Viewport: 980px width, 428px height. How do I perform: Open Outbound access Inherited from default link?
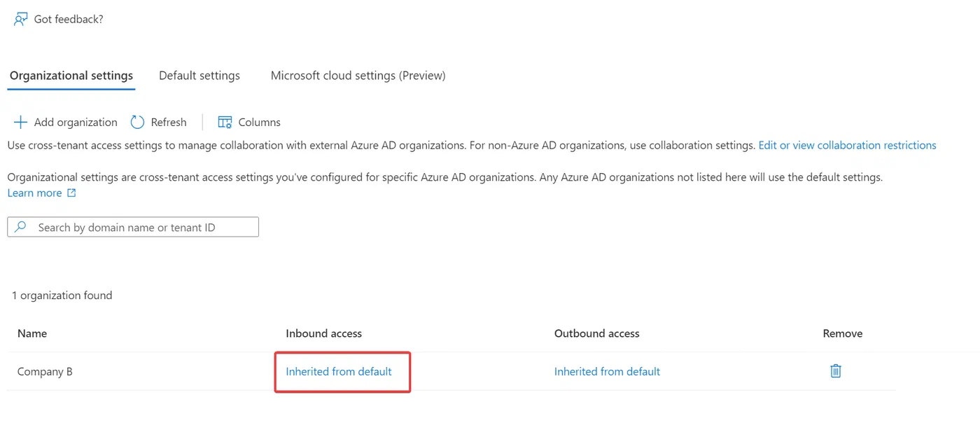607,371
